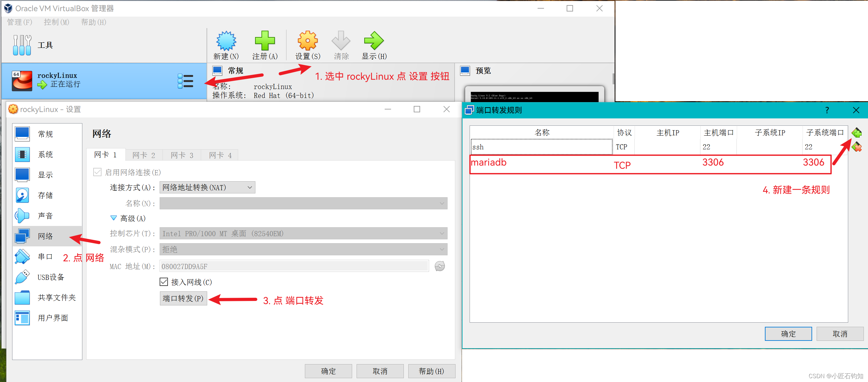The height and width of the screenshot is (382, 868).
Task: Select rockyLinux virtual machine entry
Action: click(x=104, y=81)
